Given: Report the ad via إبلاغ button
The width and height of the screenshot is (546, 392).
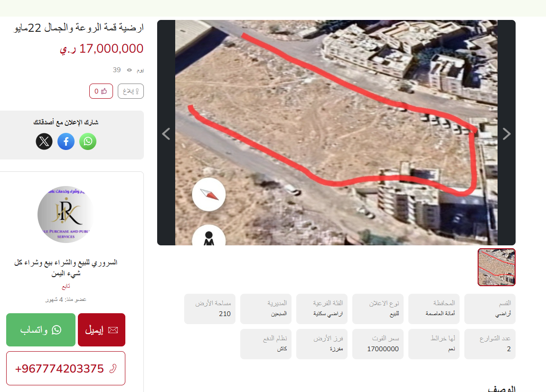Looking at the screenshot, I should 131,91.
